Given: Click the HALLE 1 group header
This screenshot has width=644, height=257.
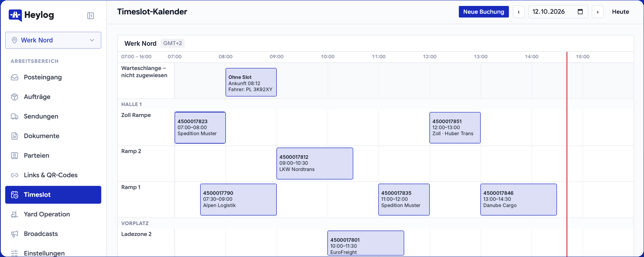Looking at the screenshot, I should coord(132,104).
